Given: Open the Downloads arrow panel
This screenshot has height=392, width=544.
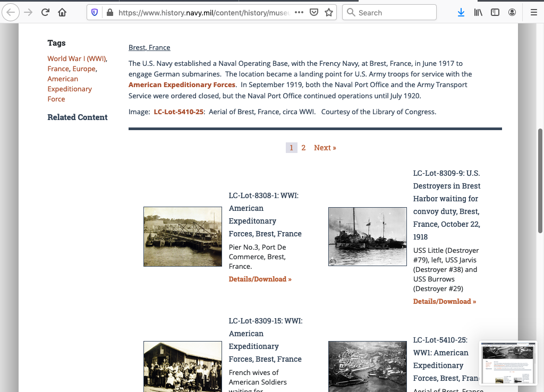Looking at the screenshot, I should point(461,12).
